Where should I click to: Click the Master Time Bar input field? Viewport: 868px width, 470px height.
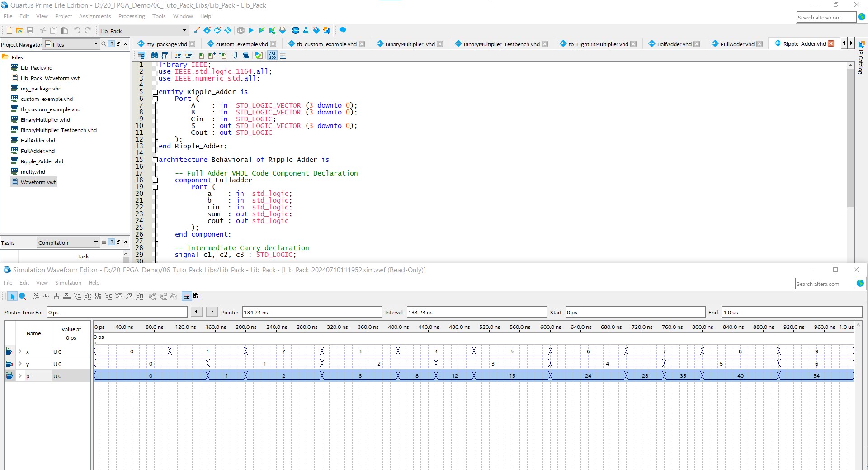pos(117,312)
